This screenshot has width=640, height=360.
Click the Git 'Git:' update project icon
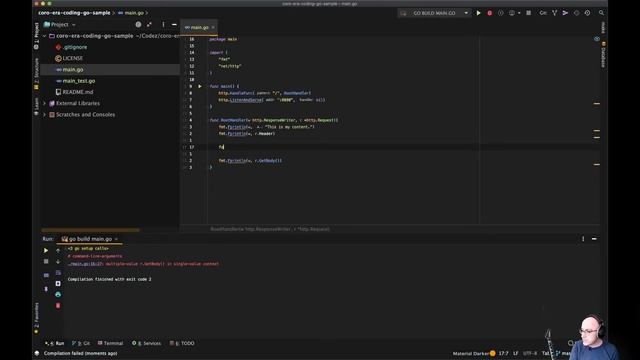tap(543, 13)
